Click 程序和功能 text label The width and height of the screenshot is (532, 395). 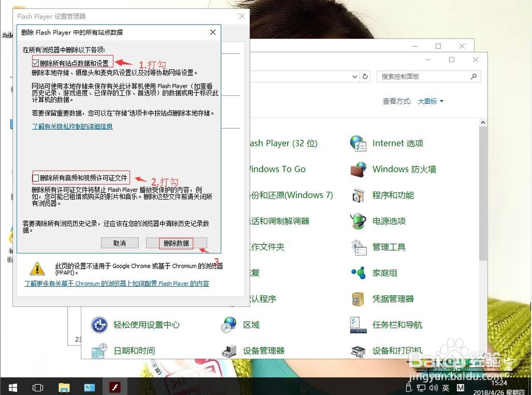[393, 195]
